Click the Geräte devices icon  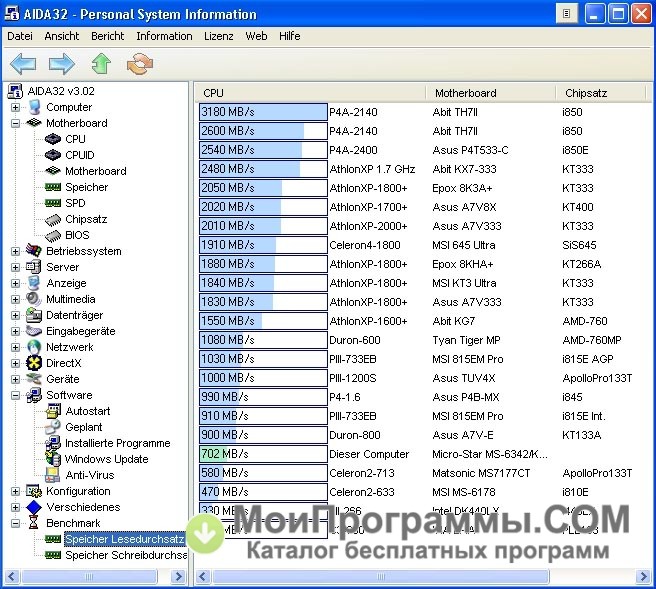(x=33, y=379)
